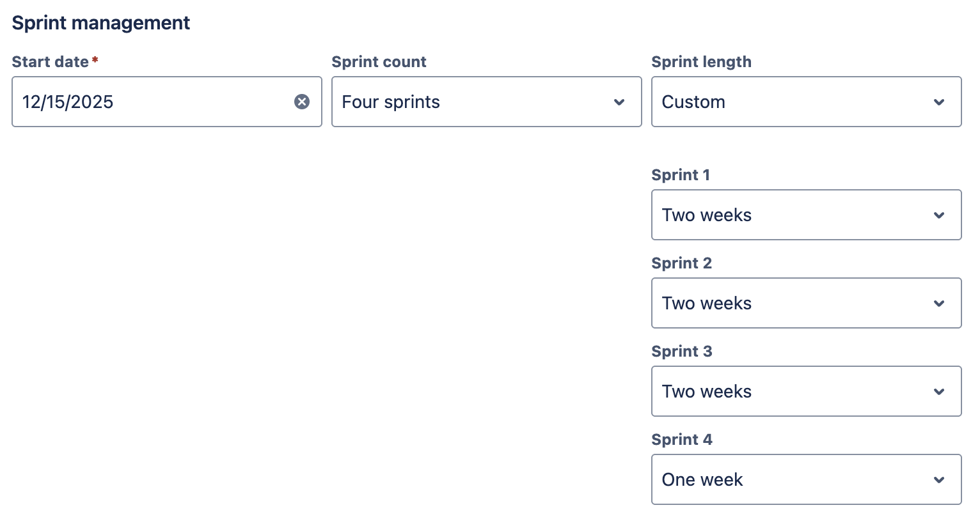
Task: Open the Sprint 4 One week dropdown
Action: [x=793, y=479]
